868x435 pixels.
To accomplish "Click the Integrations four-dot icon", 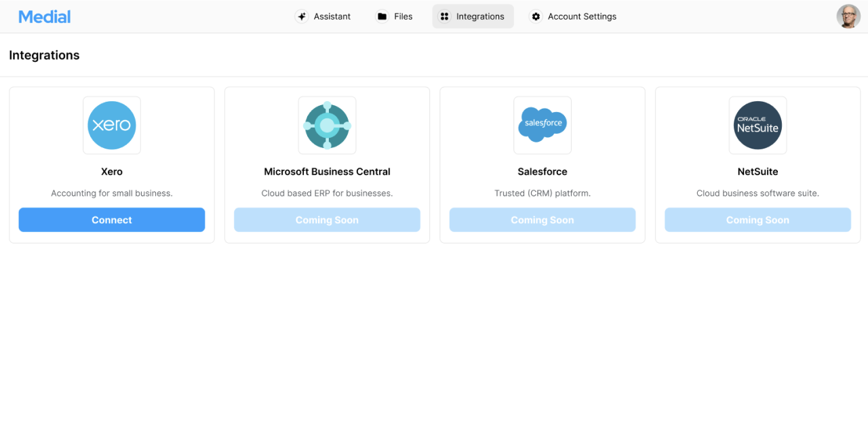I will tap(444, 16).
